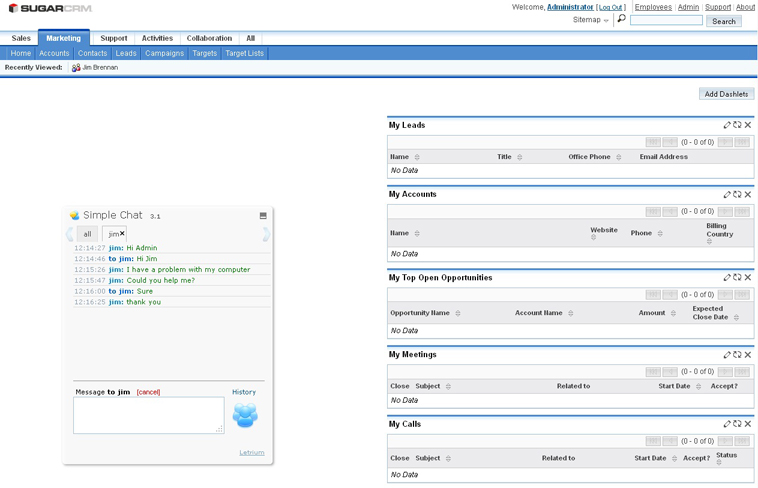The image size is (758, 488).
Task: Edit the My Accounts dashlet
Action: (727, 194)
